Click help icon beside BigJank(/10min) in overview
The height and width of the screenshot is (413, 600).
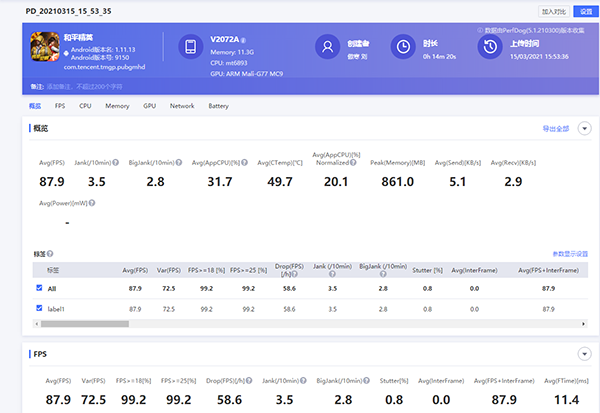(x=180, y=160)
